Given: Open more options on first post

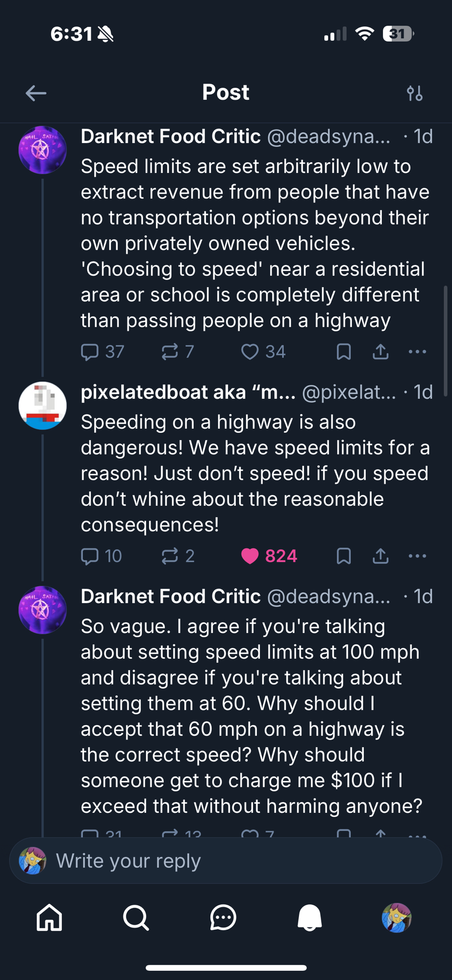Looking at the screenshot, I should [x=417, y=352].
